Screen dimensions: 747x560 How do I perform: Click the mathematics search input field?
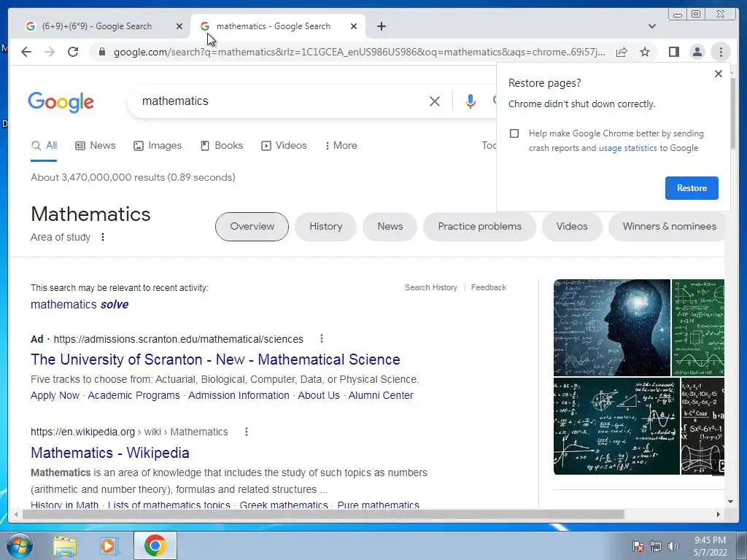pyautogui.click(x=281, y=101)
